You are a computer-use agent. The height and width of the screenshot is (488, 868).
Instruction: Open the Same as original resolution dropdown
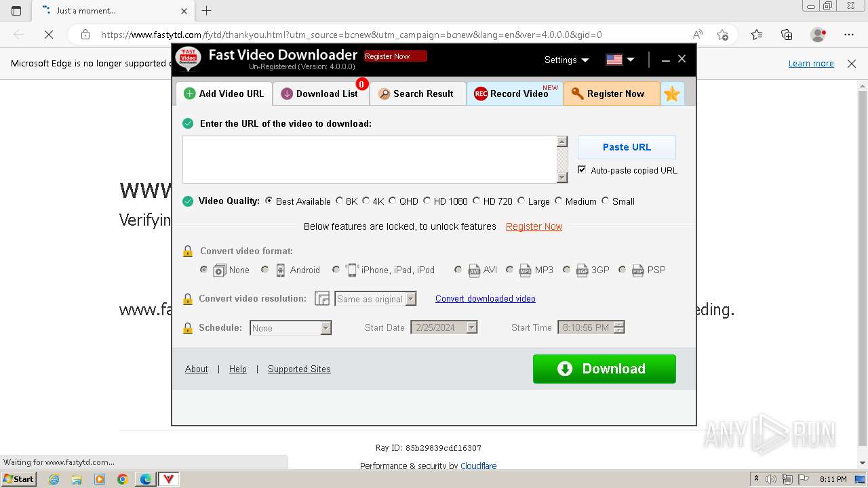[x=375, y=299]
